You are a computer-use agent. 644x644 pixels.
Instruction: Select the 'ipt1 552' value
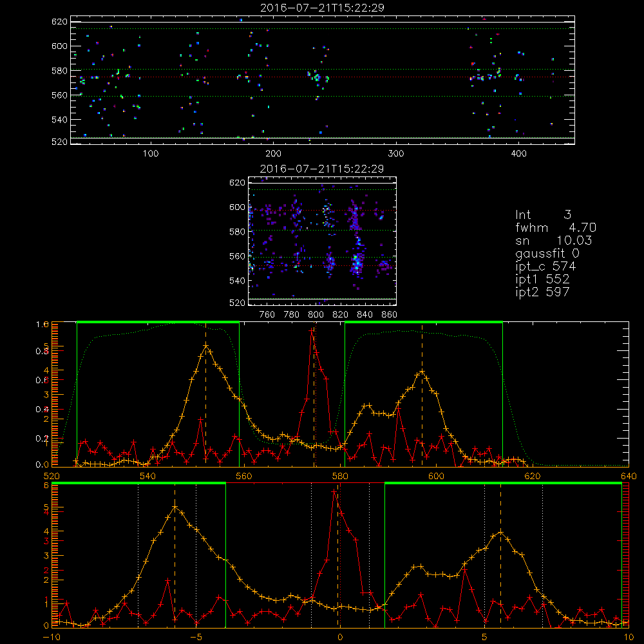click(542, 279)
